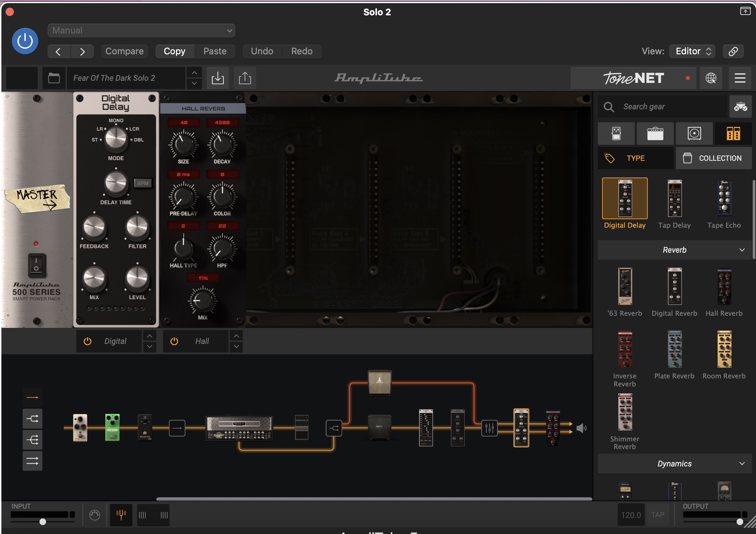Viewport: 756px width, 534px height.
Task: Select the Tap Delay gear item
Action: coord(674,204)
